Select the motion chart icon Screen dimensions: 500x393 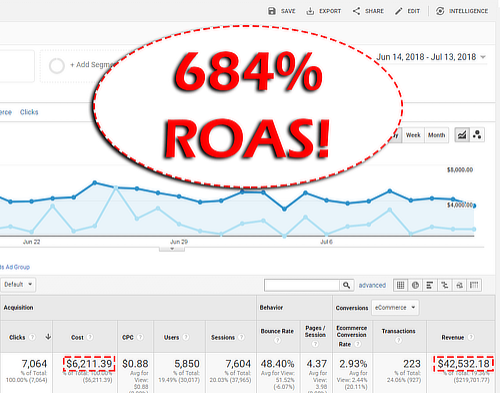(477, 135)
